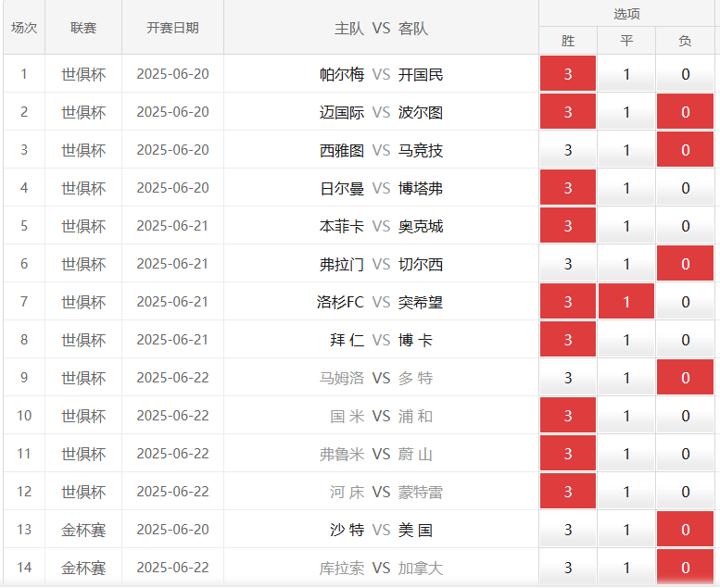Deselect win option 3 for 弗鲁米 VS 蔚山

567,454
